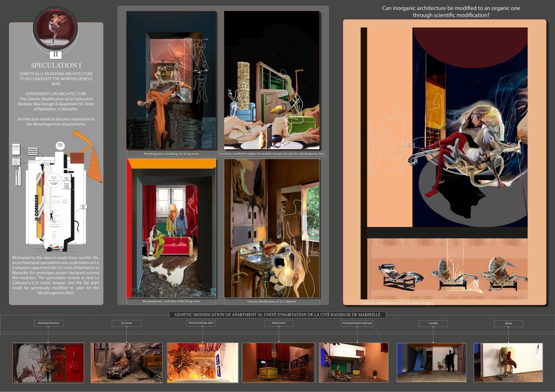This screenshot has width=555, height=392.
Task: Open the red sofa living room evolution image
Action: pos(171,228)
